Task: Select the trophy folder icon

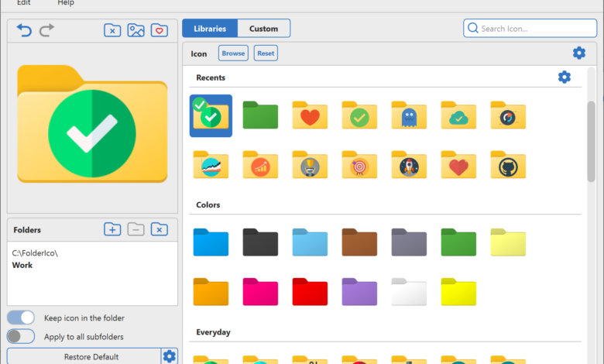Action: (310, 164)
